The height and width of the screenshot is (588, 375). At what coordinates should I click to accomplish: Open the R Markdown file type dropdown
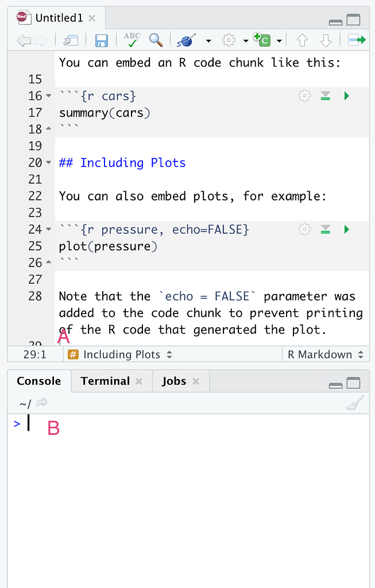pyautogui.click(x=325, y=354)
